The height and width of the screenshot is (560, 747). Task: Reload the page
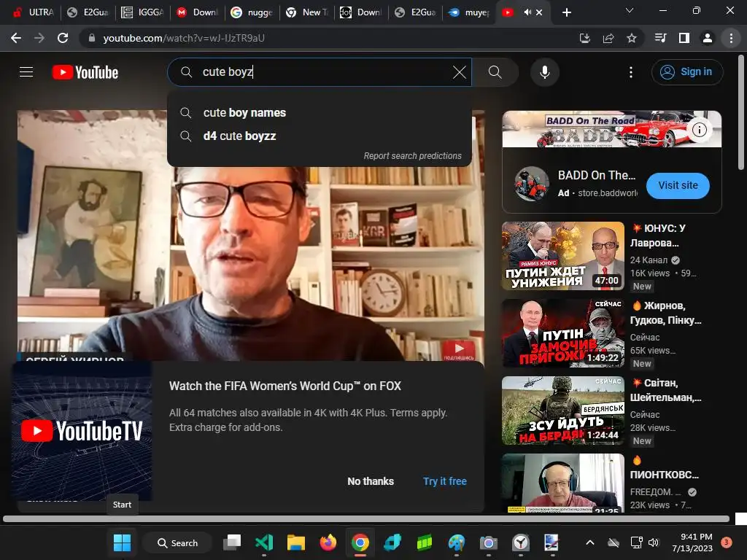tap(63, 38)
